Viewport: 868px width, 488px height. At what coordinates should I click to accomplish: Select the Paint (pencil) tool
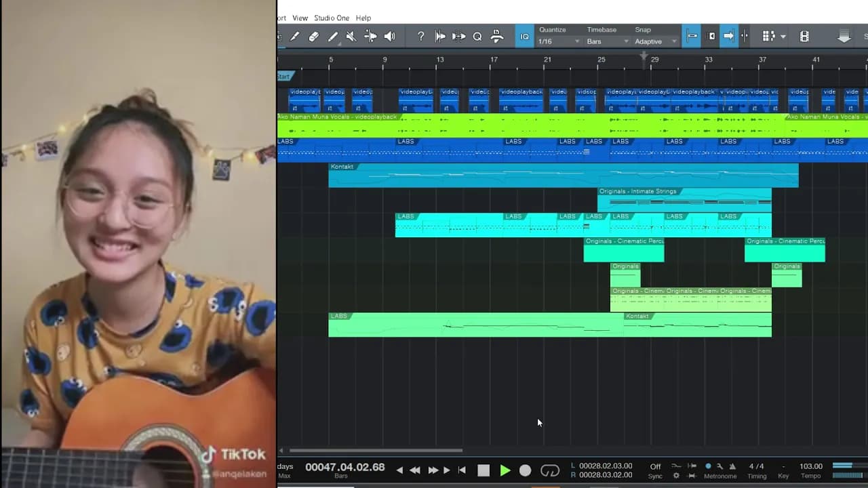[x=295, y=37]
